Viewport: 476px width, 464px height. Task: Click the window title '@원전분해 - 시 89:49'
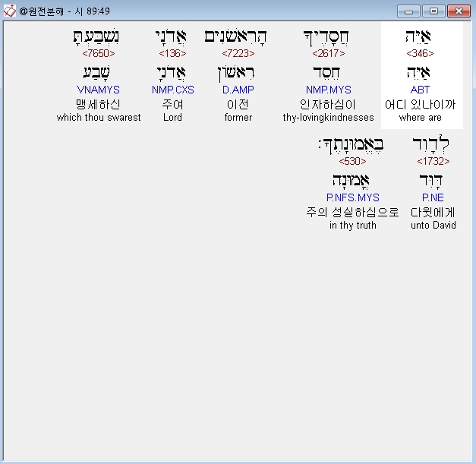coord(65,11)
